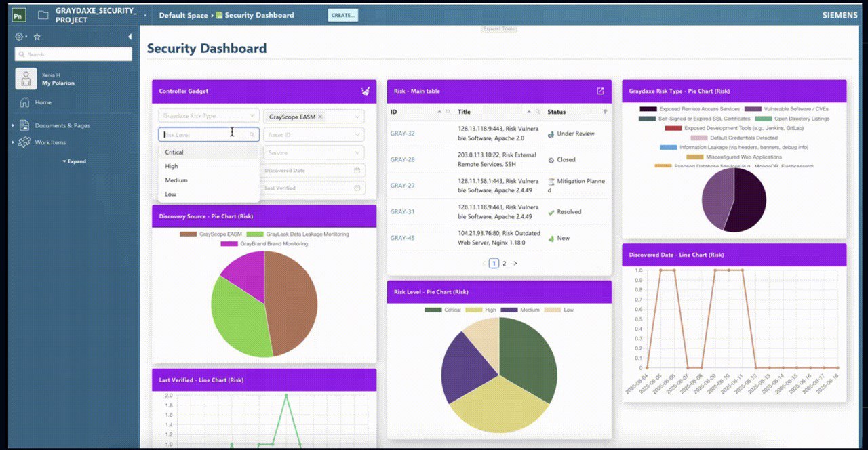Image resolution: width=868 pixels, height=450 pixels.
Task: Click the Work Items puzzle icon
Action: [24, 142]
